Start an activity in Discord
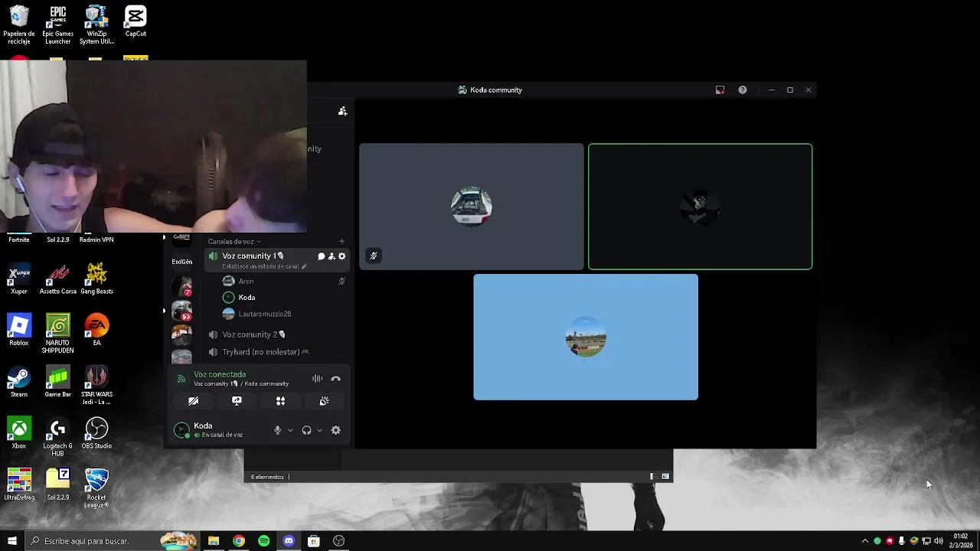The height and width of the screenshot is (551, 980). tap(280, 401)
